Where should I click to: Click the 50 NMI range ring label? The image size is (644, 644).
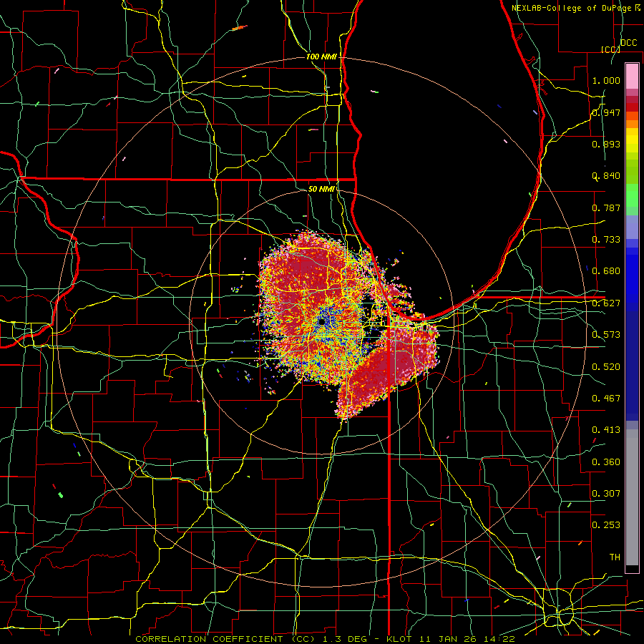tap(321, 189)
